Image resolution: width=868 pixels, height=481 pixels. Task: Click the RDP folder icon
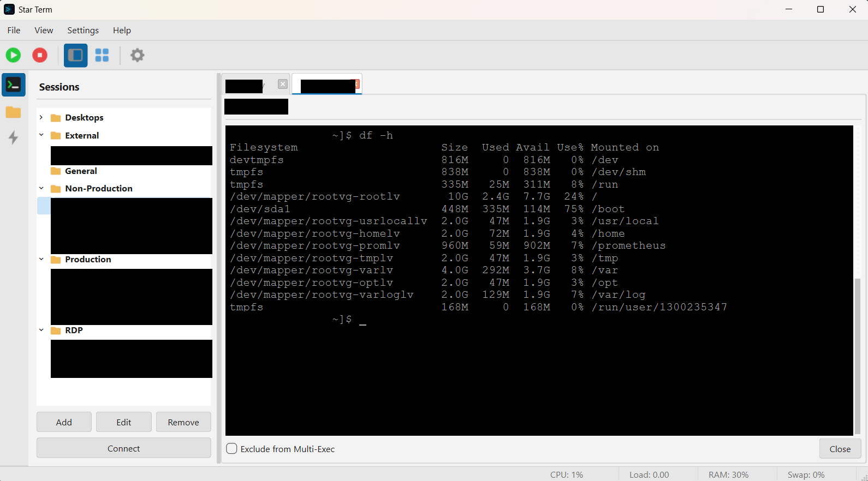(56, 330)
